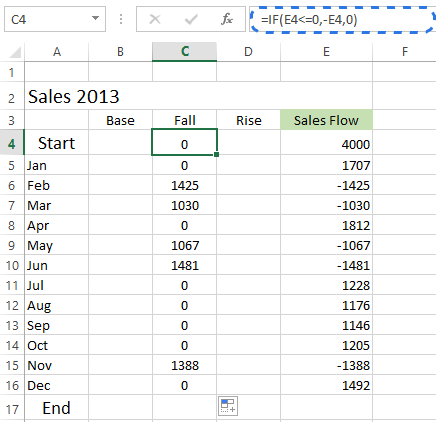Click the Fall value 1067 in May row
This screenshot has height=422, width=436.
tap(185, 245)
